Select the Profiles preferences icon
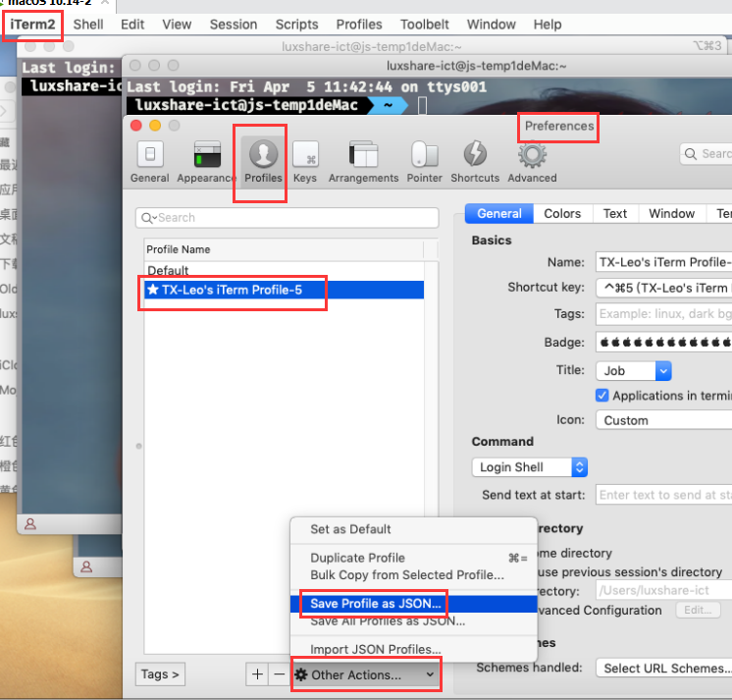This screenshot has height=700, width=732. pyautogui.click(x=263, y=162)
